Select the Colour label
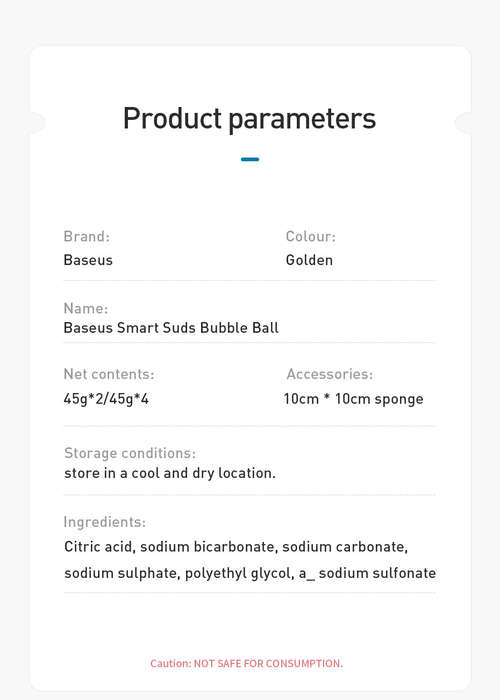This screenshot has width=500, height=700. click(311, 236)
